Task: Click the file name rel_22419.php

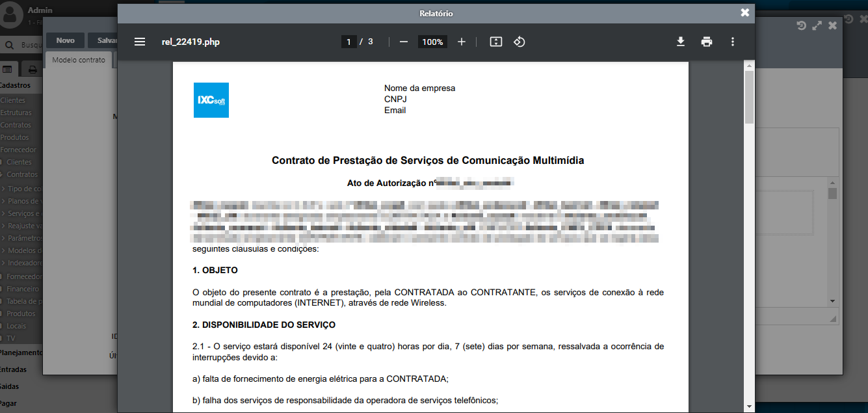Action: point(191,42)
